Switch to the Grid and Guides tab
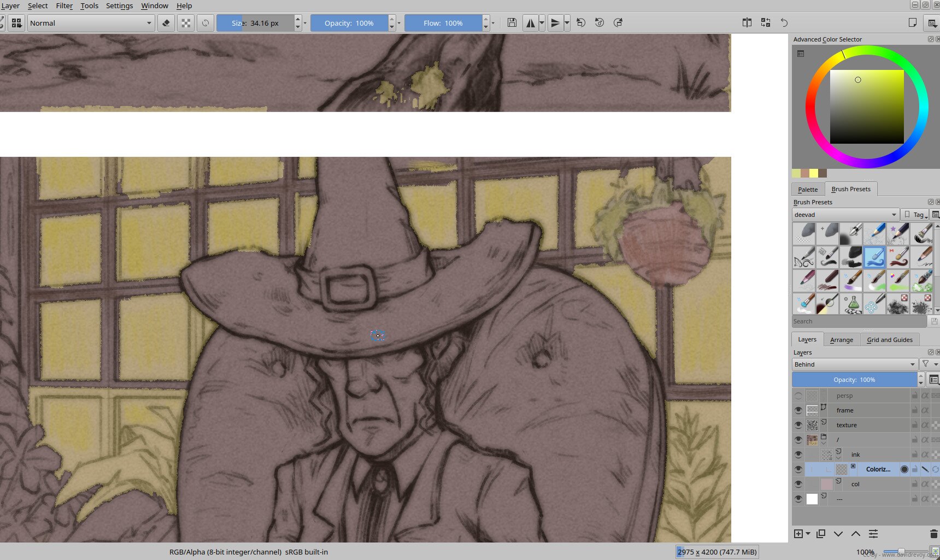Image resolution: width=940 pixels, height=560 pixels. tap(889, 340)
